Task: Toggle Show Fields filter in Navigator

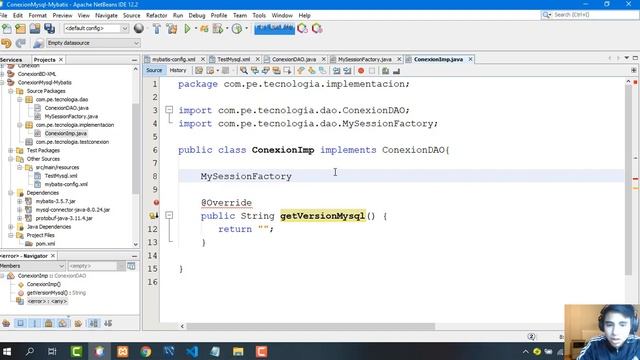Action: [20, 323]
